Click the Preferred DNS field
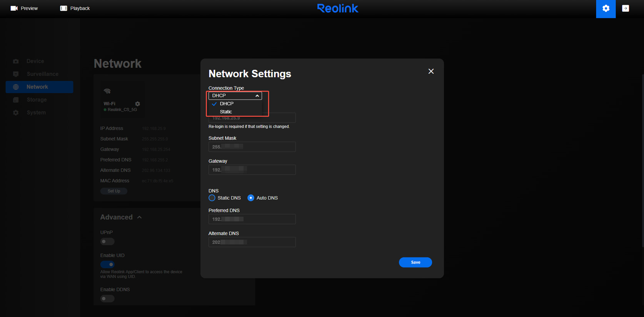 252,219
